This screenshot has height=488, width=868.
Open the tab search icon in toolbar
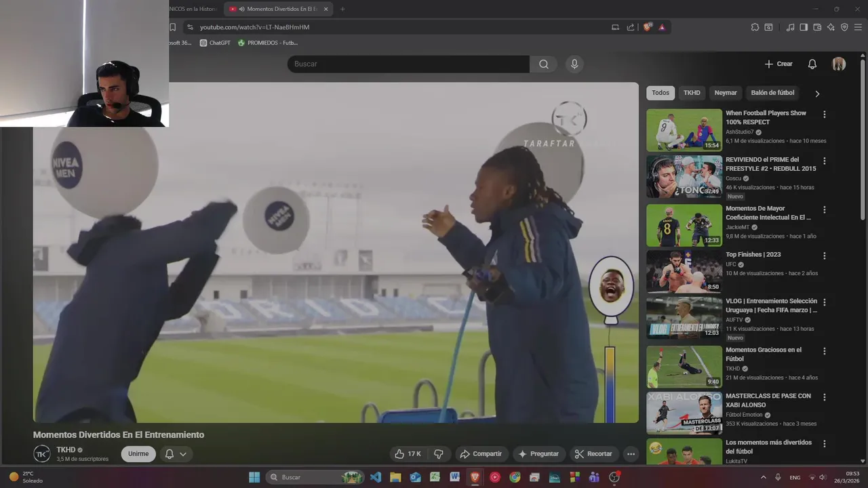click(x=768, y=27)
